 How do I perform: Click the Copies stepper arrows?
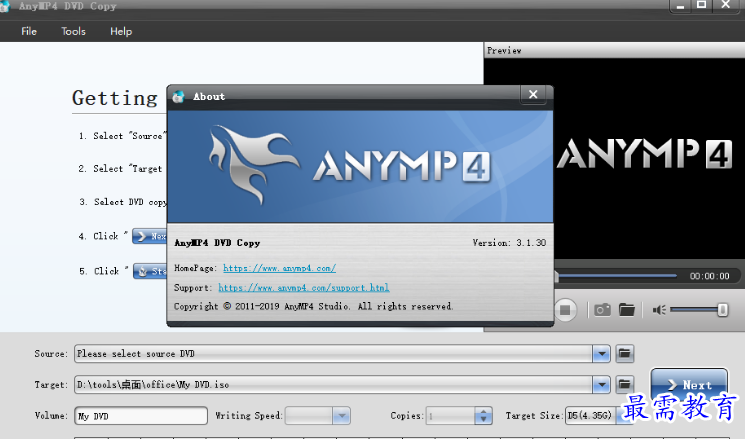coord(483,416)
